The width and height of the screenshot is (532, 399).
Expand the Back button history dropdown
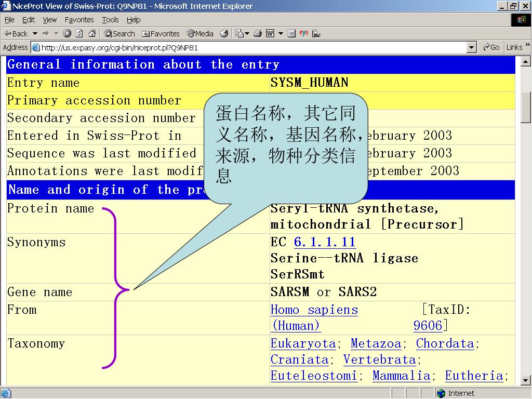[x=35, y=34]
